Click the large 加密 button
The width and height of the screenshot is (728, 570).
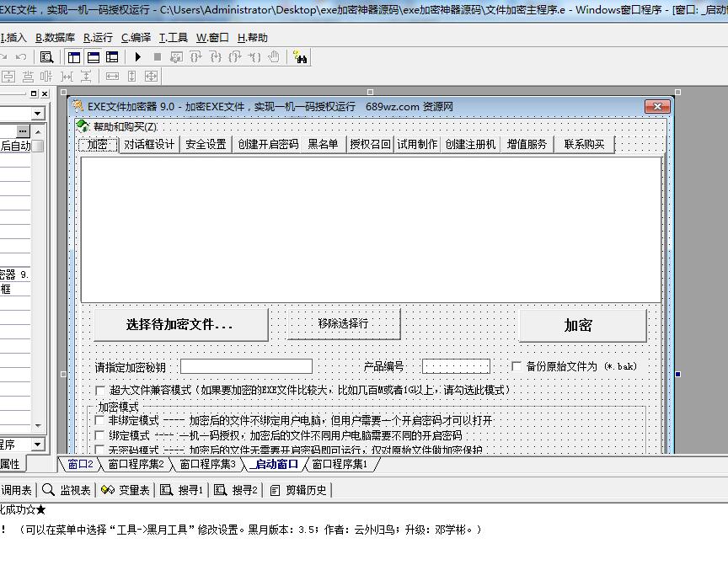pos(583,325)
